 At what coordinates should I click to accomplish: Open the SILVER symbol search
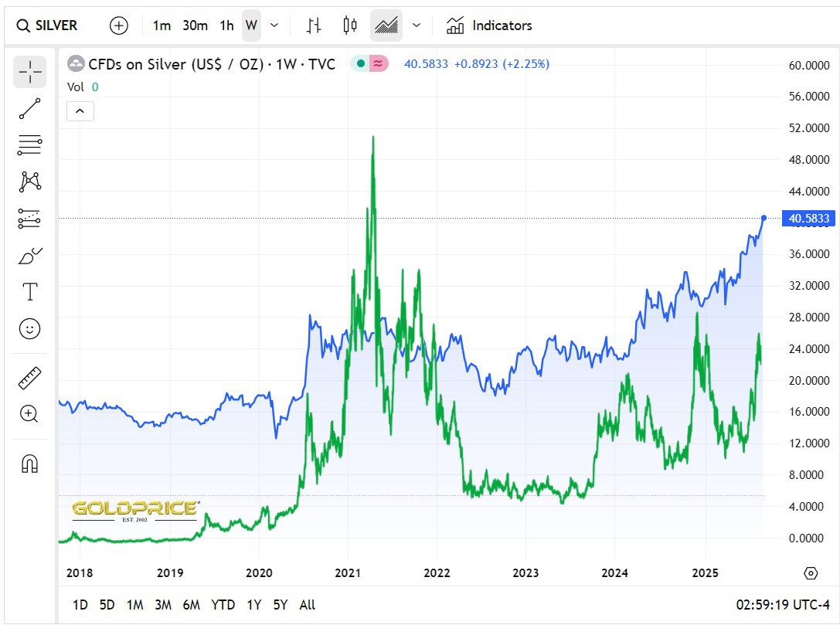(46, 25)
